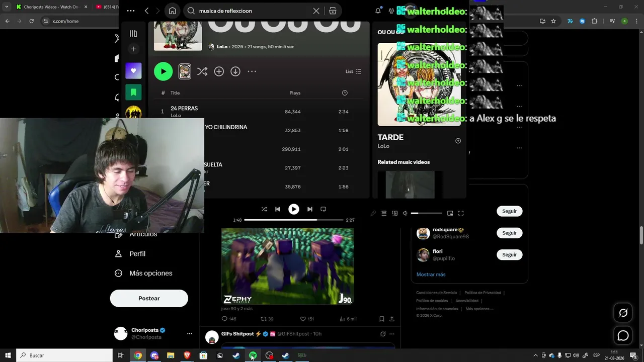Image resolution: width=644 pixels, height=362 pixels.
Task: Click 'Mostrar más' link in X
Action: (431, 275)
